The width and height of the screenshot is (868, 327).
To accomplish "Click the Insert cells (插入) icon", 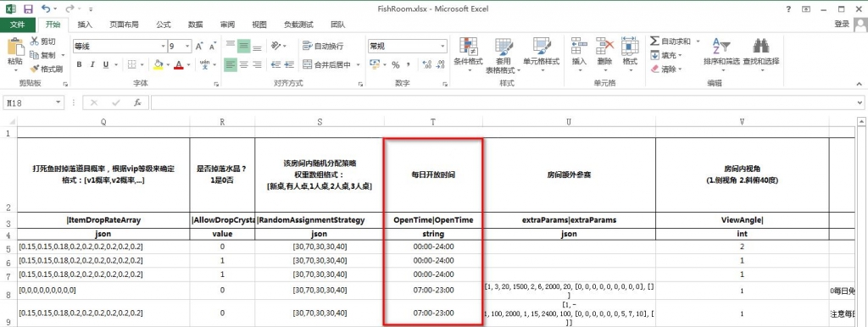I will tap(579, 46).
